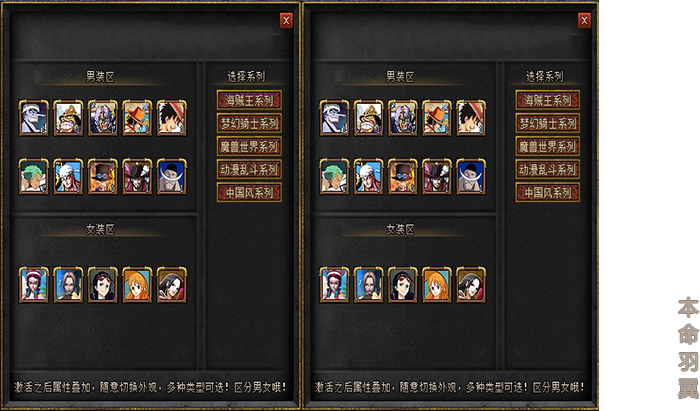Pick green-haired Zoro avatar in right panel
Image resolution: width=700 pixels, height=411 pixels.
pos(334,177)
